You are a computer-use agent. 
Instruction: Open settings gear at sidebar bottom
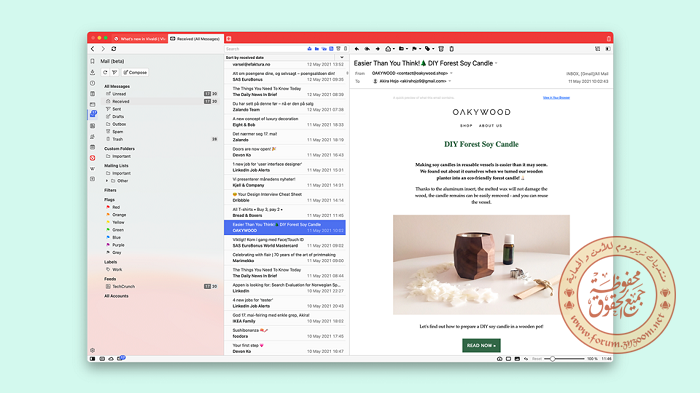point(92,351)
